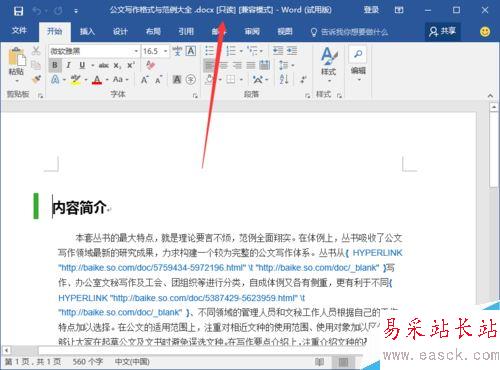The height and width of the screenshot is (370, 500).
Task: Toggle Bold formatting
Action: click(55, 65)
